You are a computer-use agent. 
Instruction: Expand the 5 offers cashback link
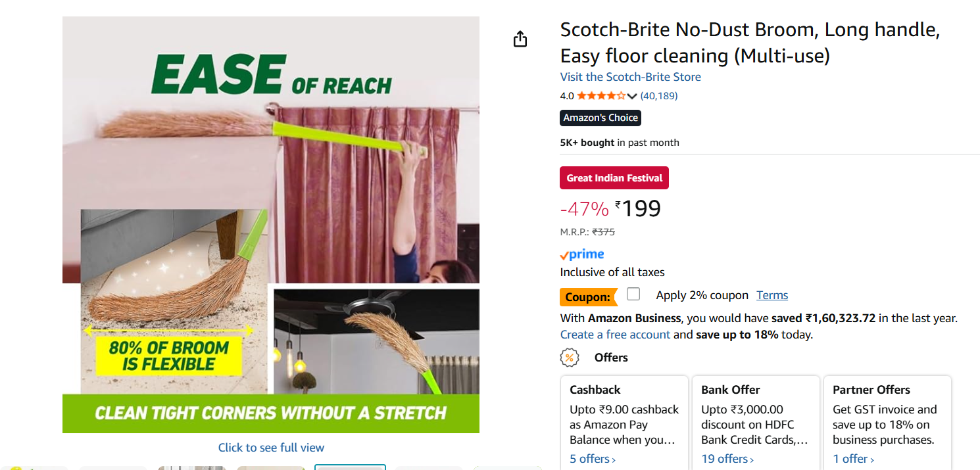(593, 459)
